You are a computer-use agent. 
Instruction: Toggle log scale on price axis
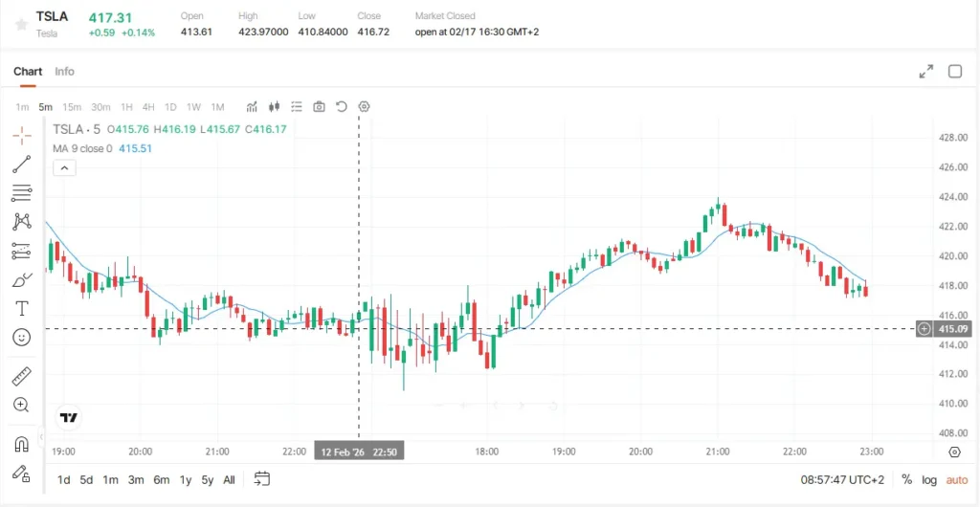point(929,480)
